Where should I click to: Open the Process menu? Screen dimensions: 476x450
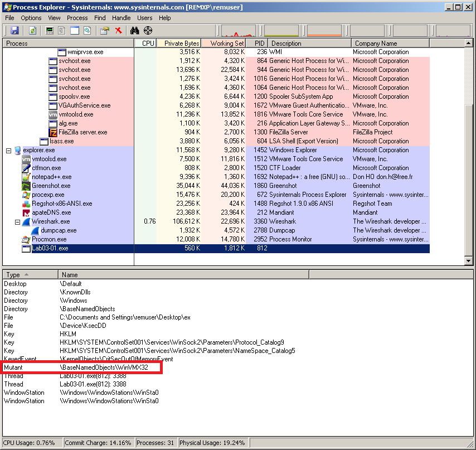click(x=77, y=18)
